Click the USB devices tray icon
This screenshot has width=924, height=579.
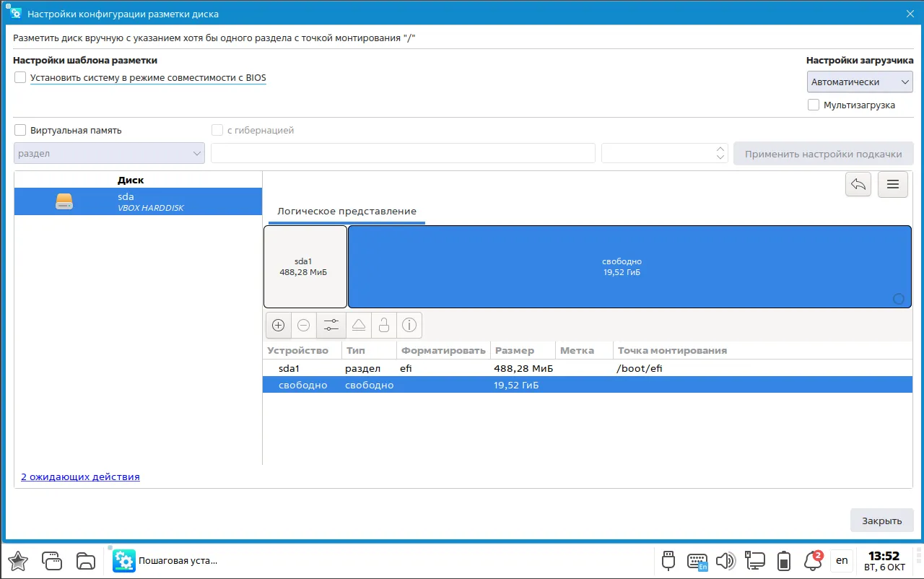[x=668, y=560]
